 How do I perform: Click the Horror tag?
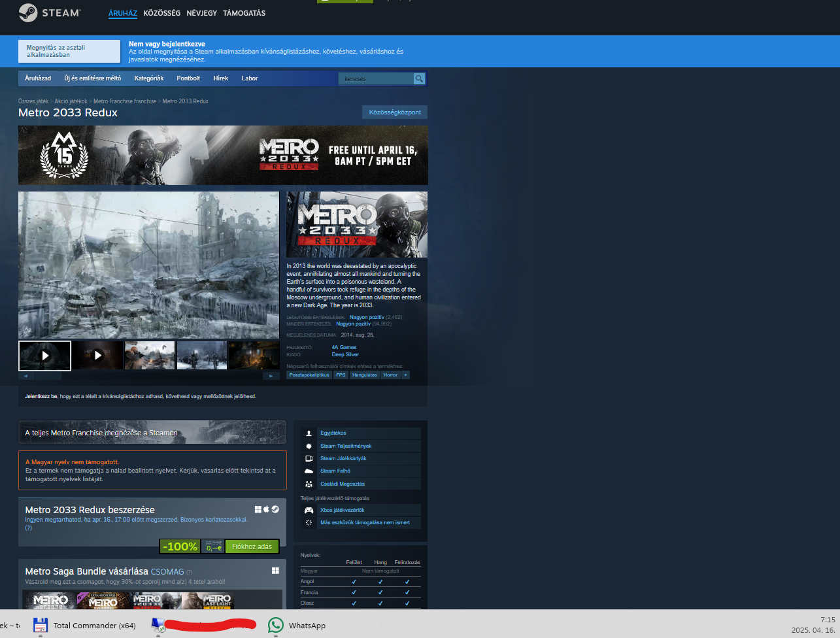(390, 375)
